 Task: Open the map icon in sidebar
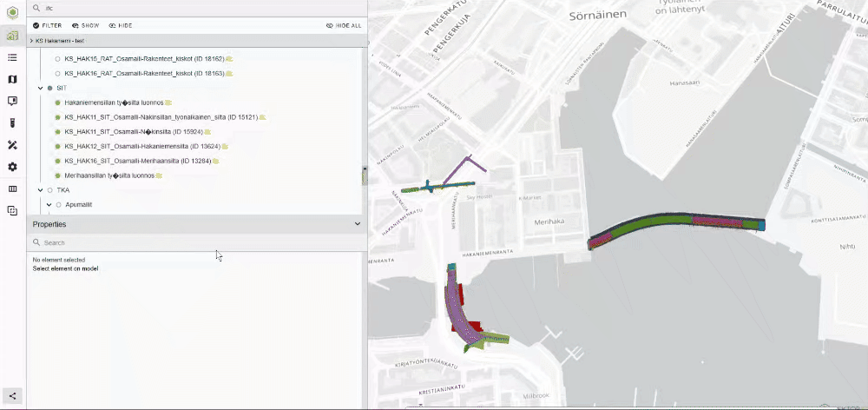tap(12, 79)
